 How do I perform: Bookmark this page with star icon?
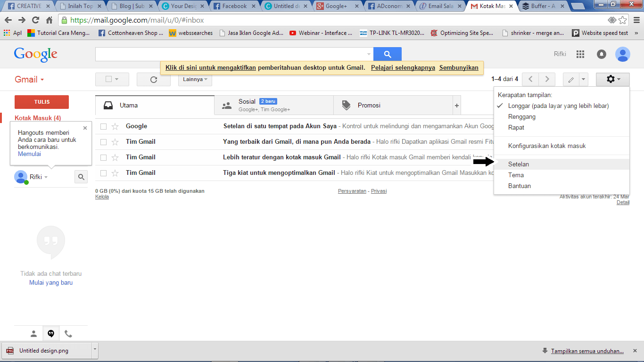tap(623, 20)
